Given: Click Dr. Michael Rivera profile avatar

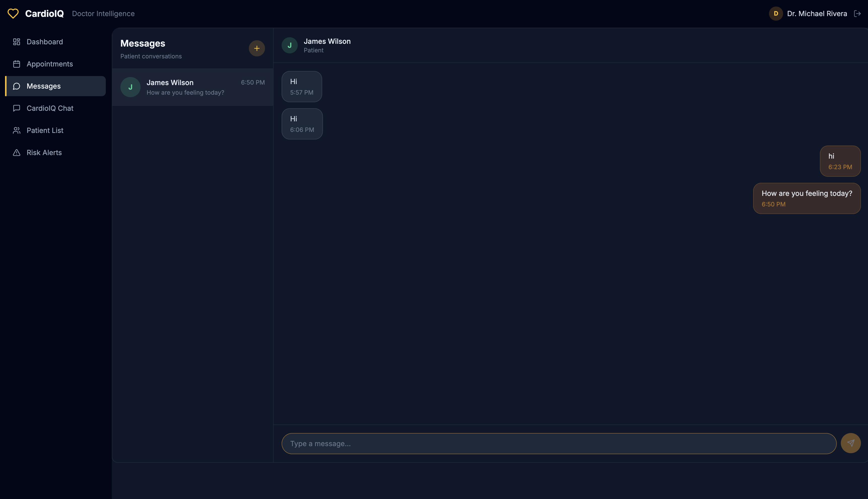Looking at the screenshot, I should click(776, 14).
